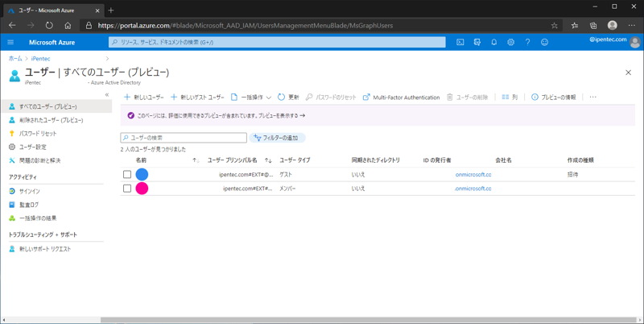
Task: Add this page to favorites via the star
Action: coord(554,26)
